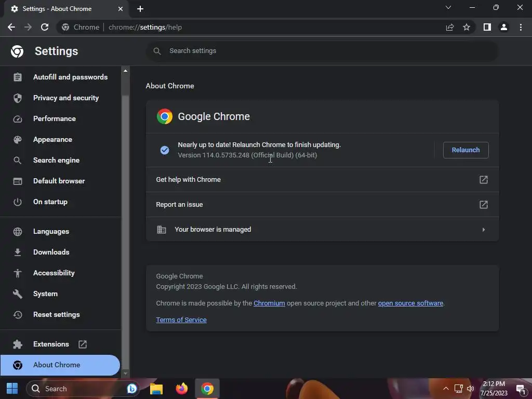Click the Extensions external link icon
Screen dimensions: 532x399
click(83, 344)
